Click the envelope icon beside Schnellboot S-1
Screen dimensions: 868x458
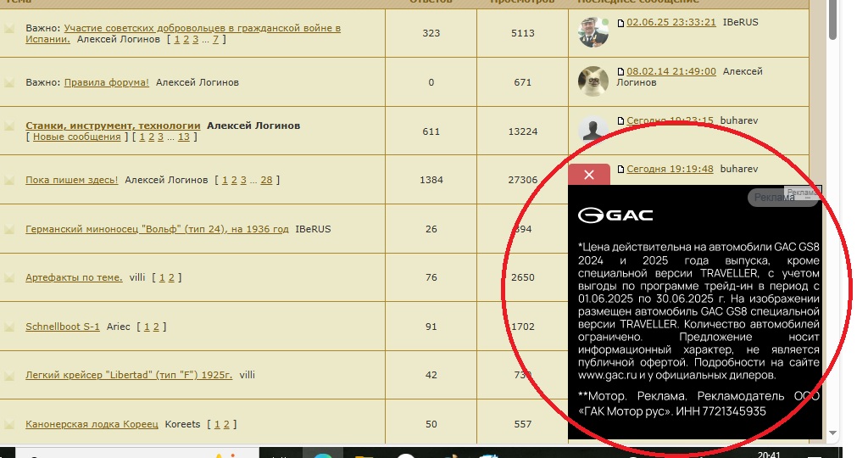click(x=9, y=327)
